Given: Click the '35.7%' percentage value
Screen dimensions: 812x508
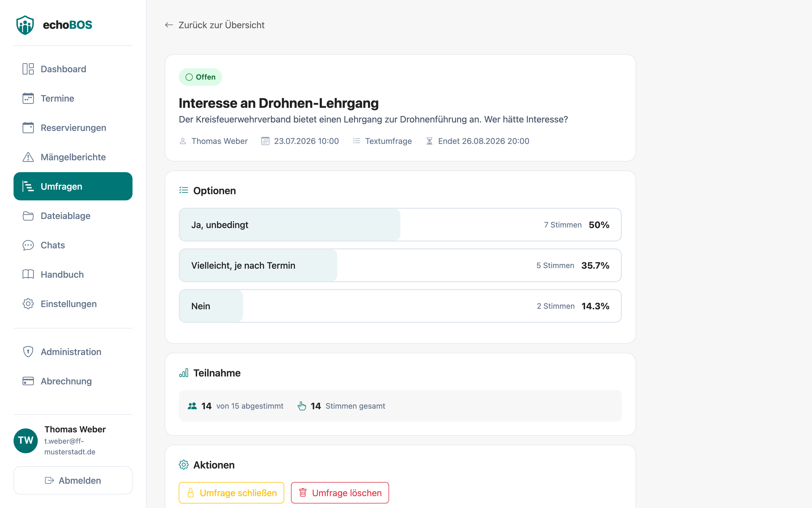Looking at the screenshot, I should pyautogui.click(x=595, y=265).
